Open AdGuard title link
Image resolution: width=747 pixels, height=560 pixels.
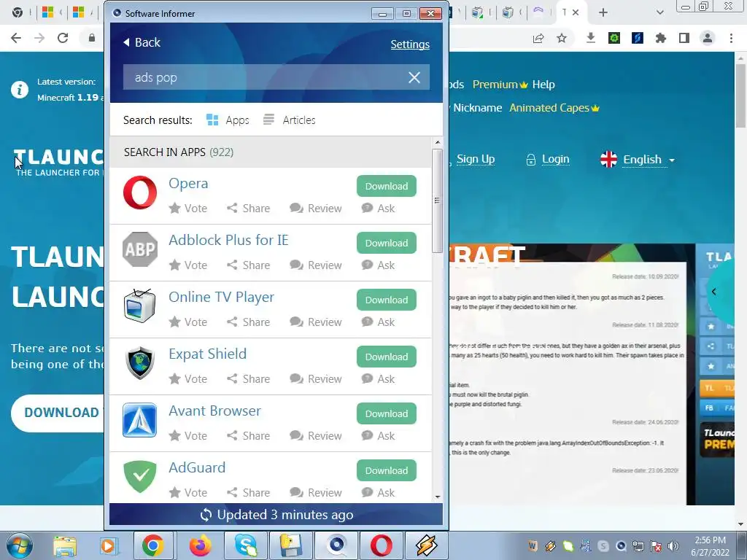pyautogui.click(x=197, y=467)
